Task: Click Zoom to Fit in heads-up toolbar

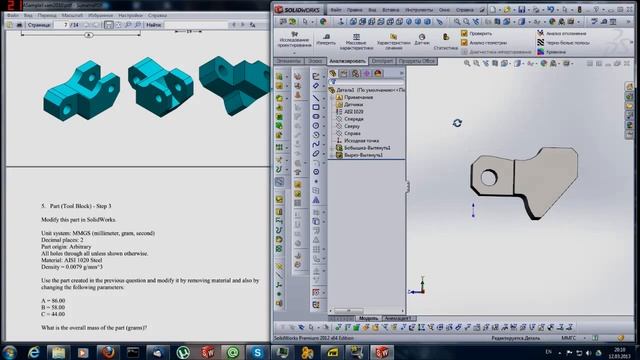Action: [x=467, y=63]
